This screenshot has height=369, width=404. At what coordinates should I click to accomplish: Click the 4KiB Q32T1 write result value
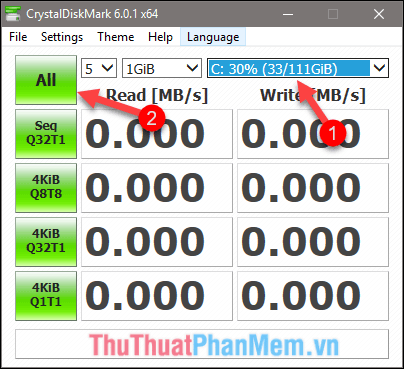313,242
